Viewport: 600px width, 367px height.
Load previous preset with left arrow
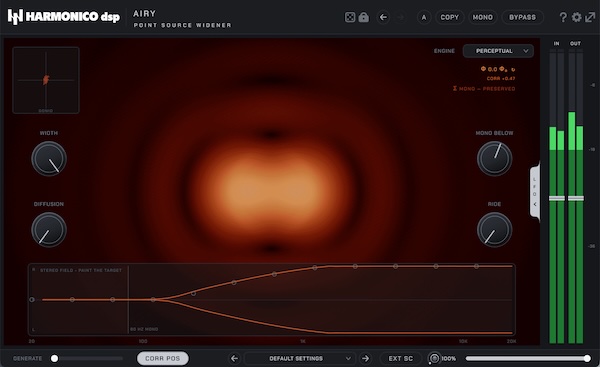pyautogui.click(x=234, y=359)
